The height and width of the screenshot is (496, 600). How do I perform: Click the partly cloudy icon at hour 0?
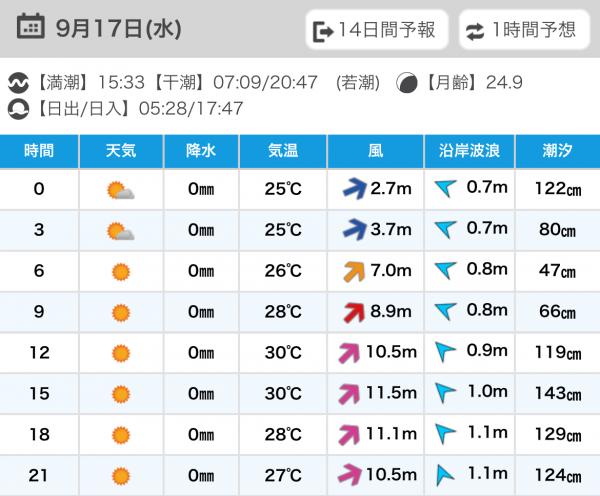point(121,189)
